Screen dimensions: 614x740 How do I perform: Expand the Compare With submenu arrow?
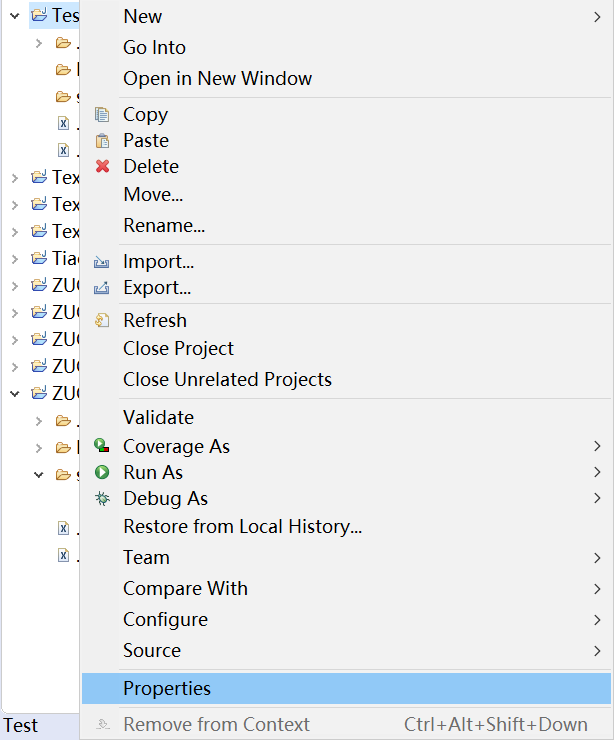click(x=597, y=589)
